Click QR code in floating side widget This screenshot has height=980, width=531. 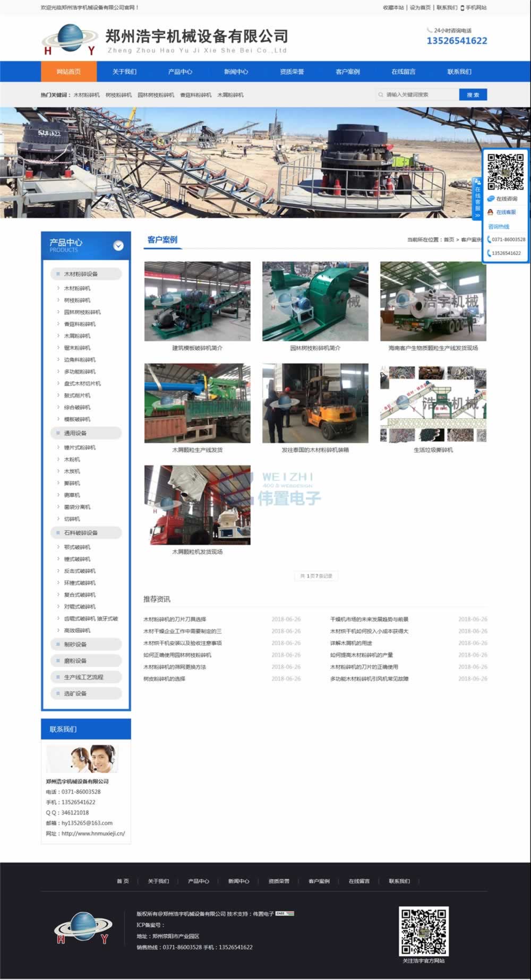[506, 171]
